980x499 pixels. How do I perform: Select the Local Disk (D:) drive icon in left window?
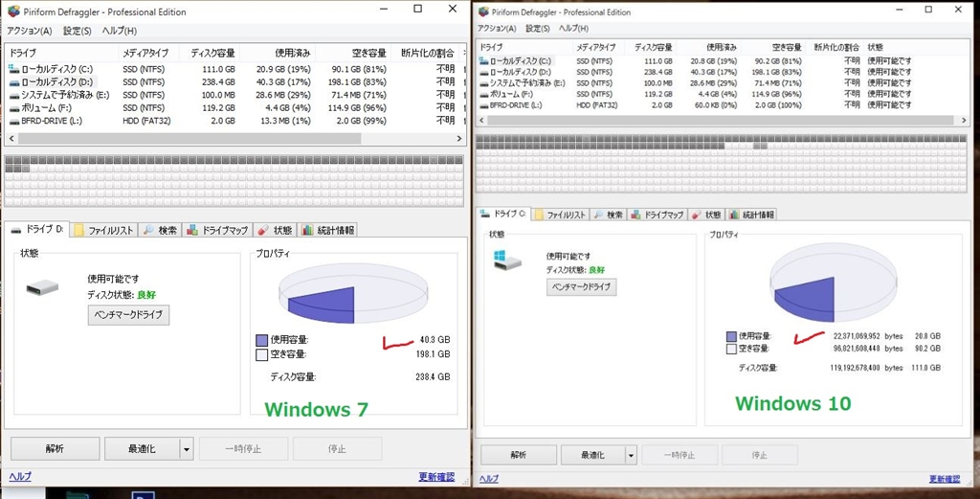[x=13, y=82]
